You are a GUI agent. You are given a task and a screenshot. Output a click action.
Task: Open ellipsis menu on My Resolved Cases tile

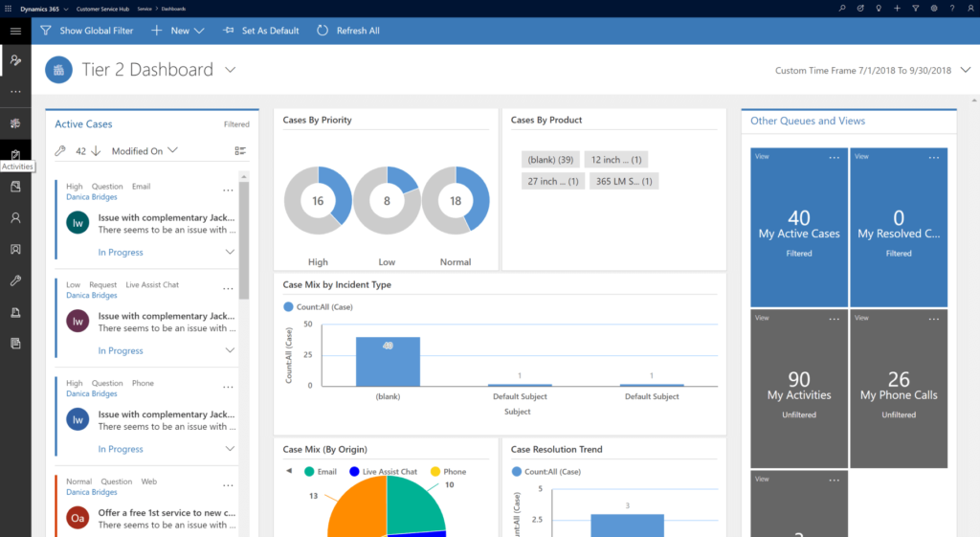[x=934, y=158]
